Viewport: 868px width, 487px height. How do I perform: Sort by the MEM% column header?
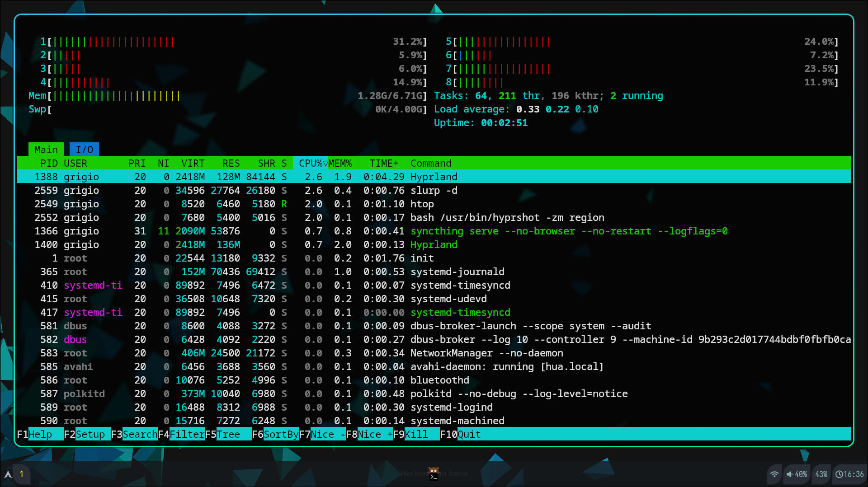click(x=340, y=163)
